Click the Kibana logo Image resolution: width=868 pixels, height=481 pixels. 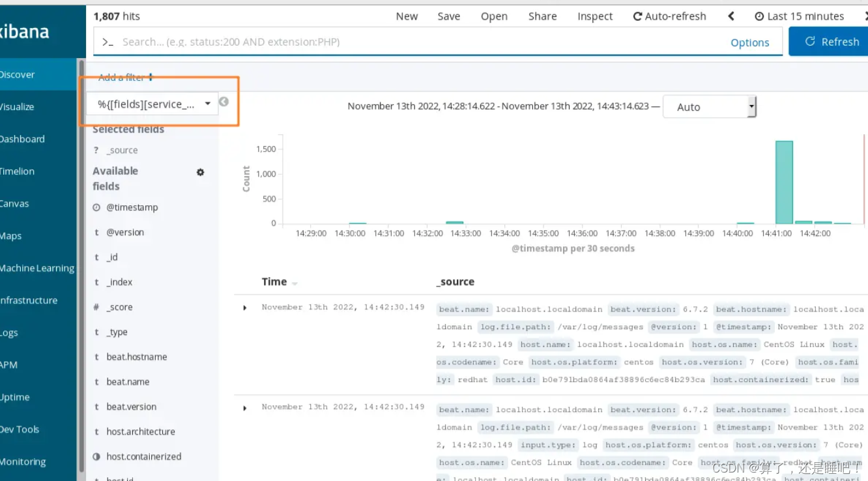25,31
